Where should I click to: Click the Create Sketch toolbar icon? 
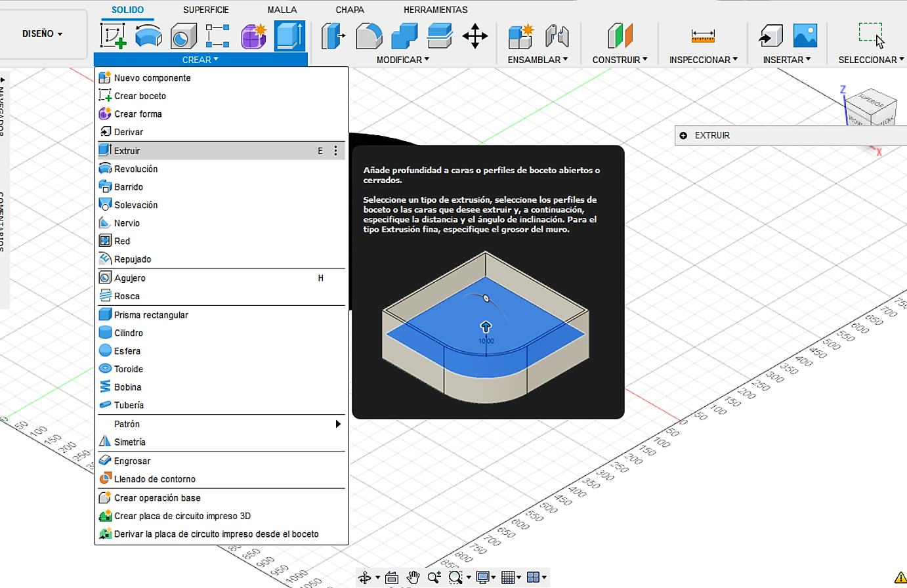coord(113,35)
